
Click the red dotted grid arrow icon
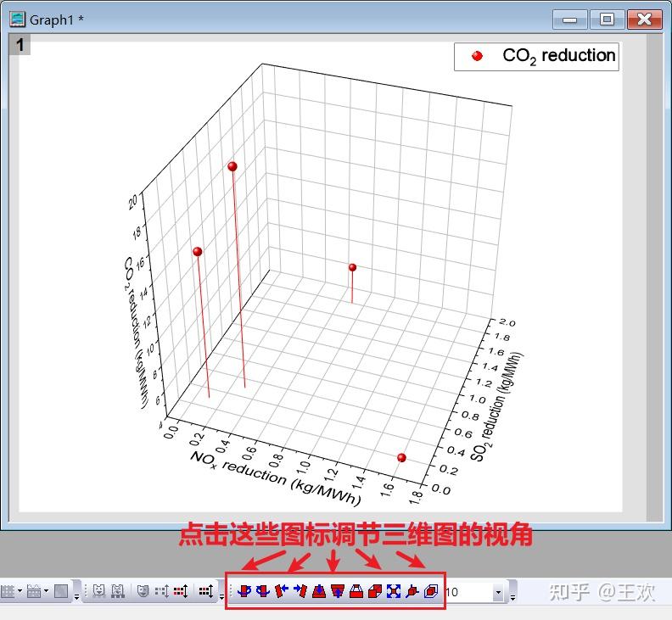coord(181,591)
